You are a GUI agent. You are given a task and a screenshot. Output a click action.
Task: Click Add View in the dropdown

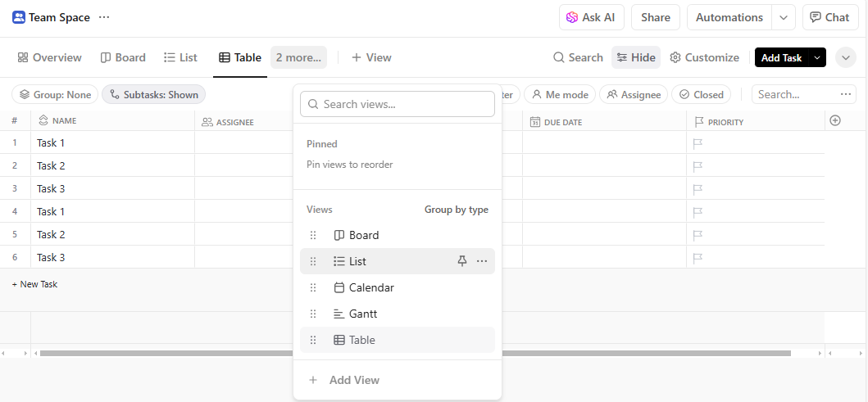click(x=353, y=380)
